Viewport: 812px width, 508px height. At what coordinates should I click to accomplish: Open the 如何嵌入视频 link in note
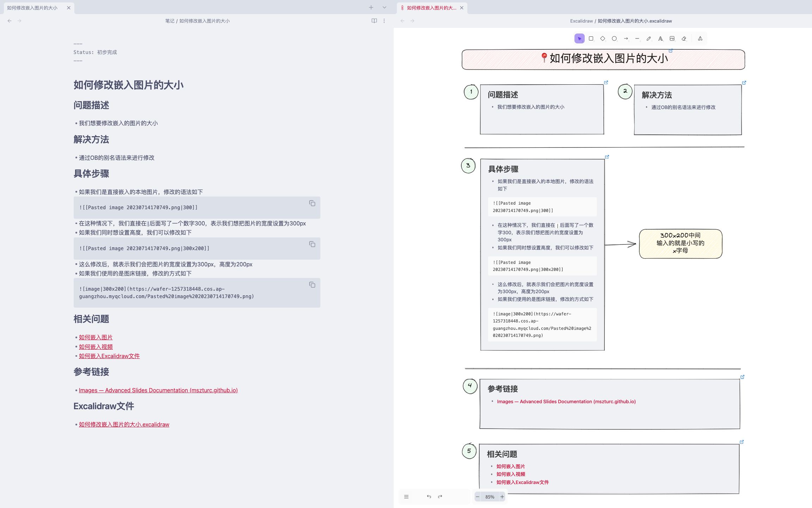(96, 347)
